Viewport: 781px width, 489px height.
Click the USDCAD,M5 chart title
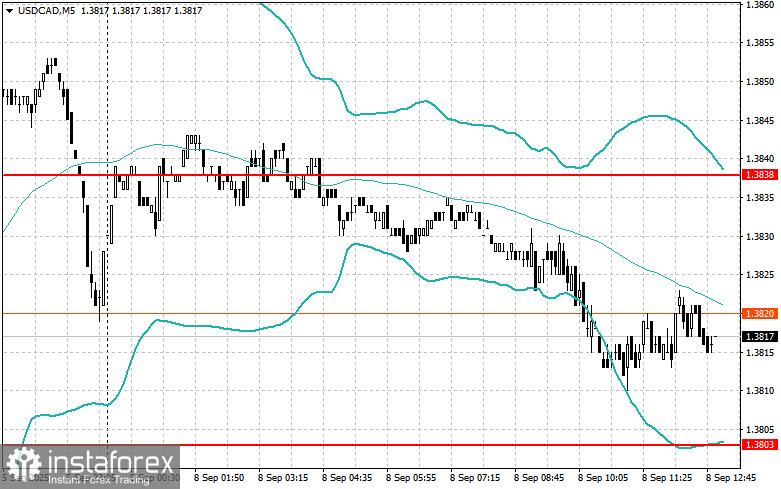[47, 10]
